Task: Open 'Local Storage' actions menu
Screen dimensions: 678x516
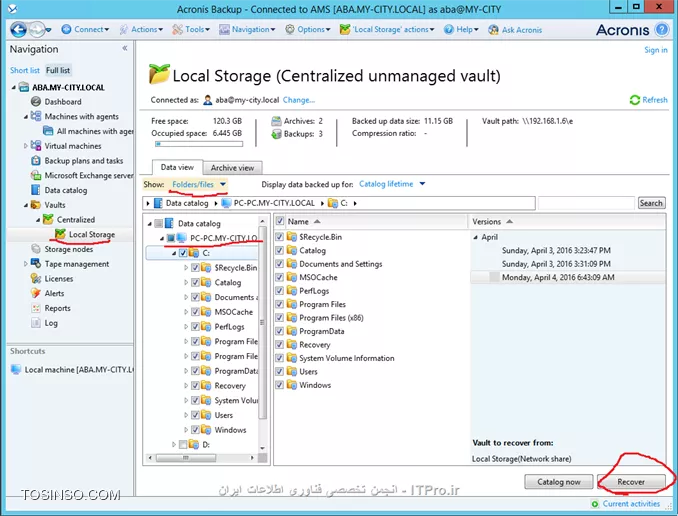Action: tap(387, 29)
